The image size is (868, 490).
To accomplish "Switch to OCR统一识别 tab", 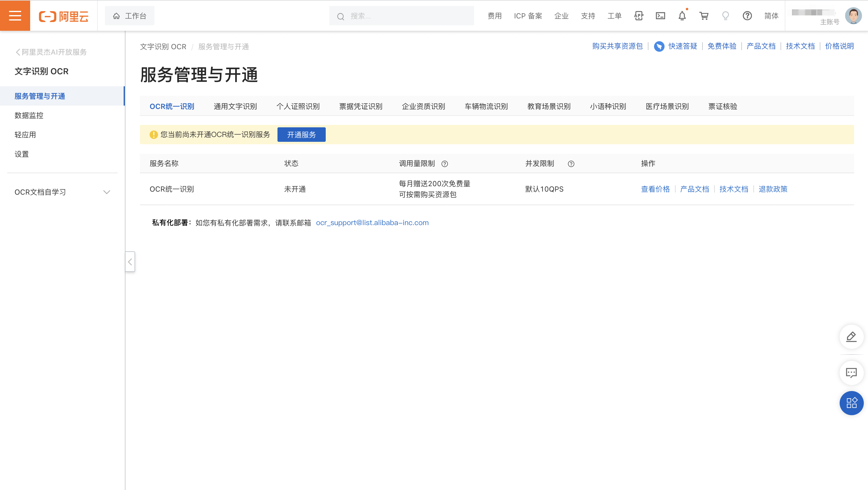I will click(x=172, y=106).
